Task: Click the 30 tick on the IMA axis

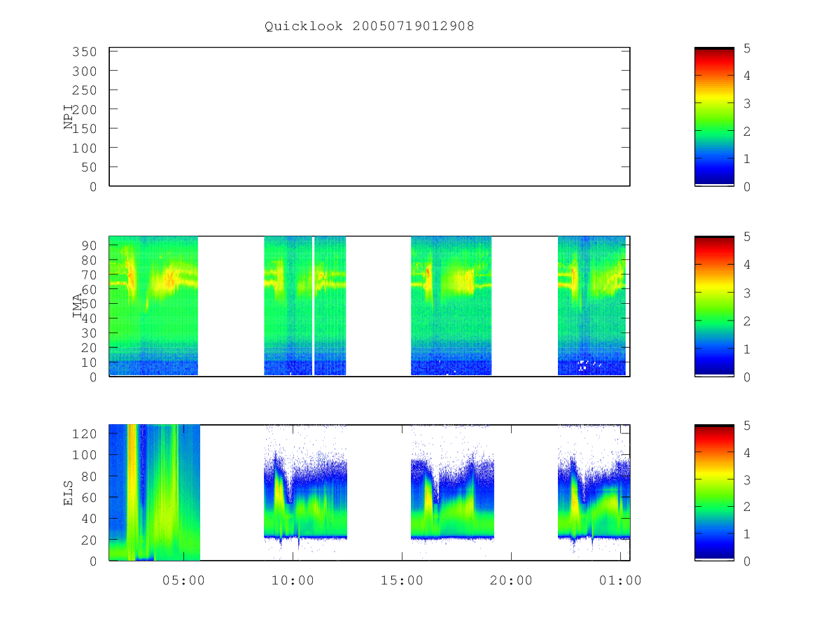Action: [x=90, y=333]
